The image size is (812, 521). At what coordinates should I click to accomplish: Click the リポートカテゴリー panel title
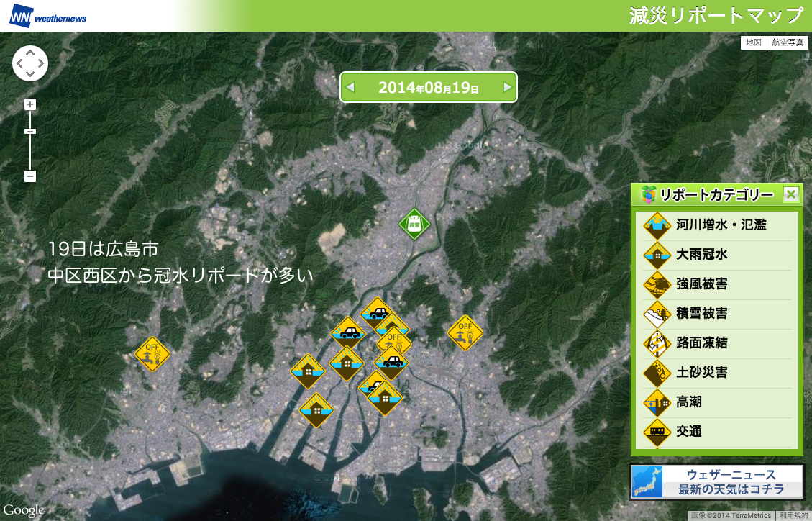coord(717,195)
